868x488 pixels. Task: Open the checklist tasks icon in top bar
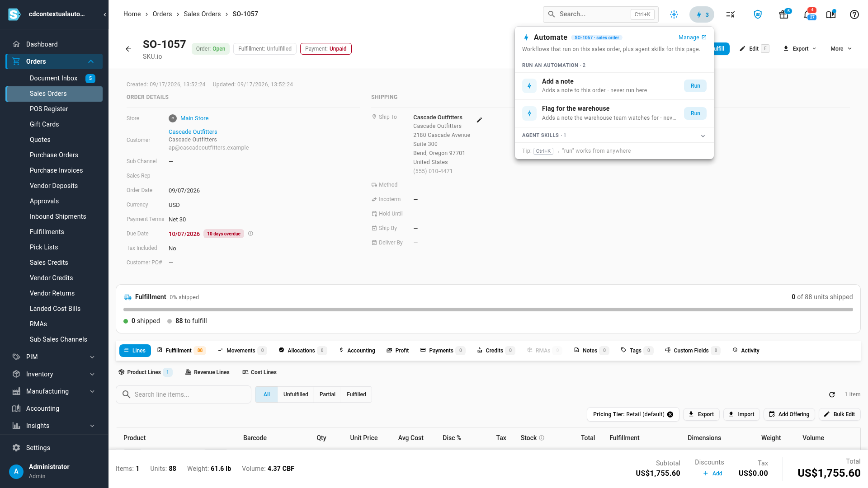(730, 14)
